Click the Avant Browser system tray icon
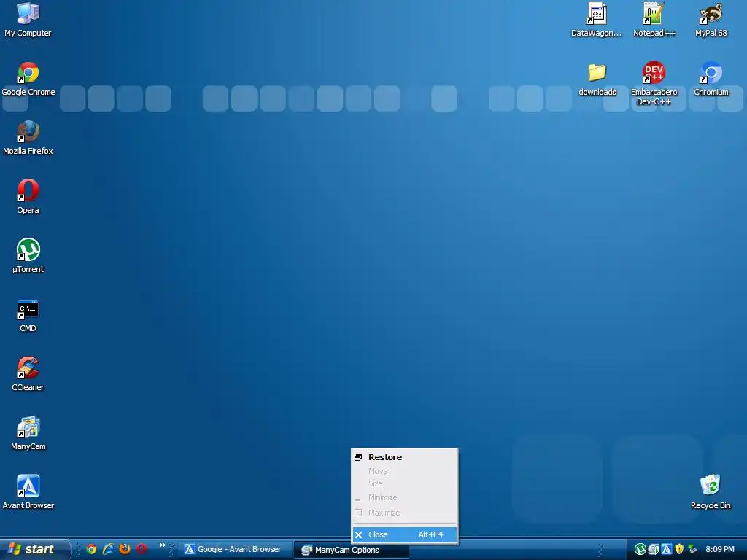Screen dimensions: 747x560 [667, 550]
